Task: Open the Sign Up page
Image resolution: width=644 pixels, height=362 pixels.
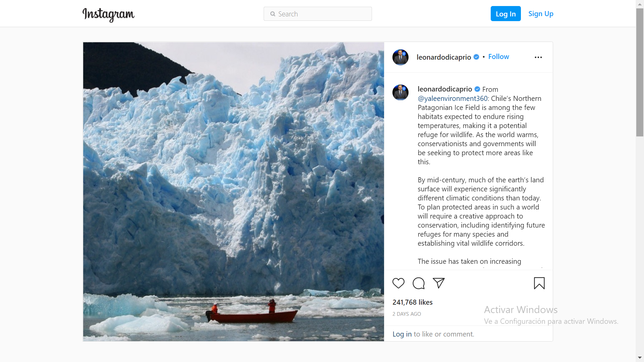Action: coord(541,14)
